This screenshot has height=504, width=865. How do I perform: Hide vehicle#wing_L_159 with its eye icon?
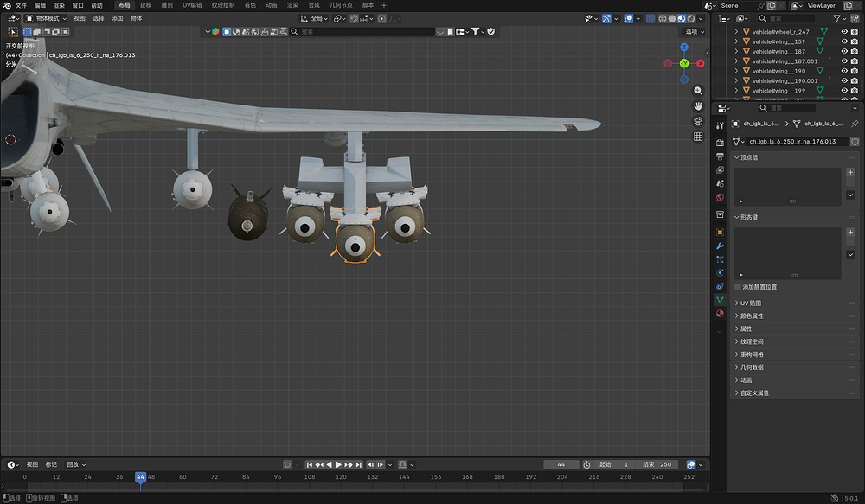tap(845, 41)
